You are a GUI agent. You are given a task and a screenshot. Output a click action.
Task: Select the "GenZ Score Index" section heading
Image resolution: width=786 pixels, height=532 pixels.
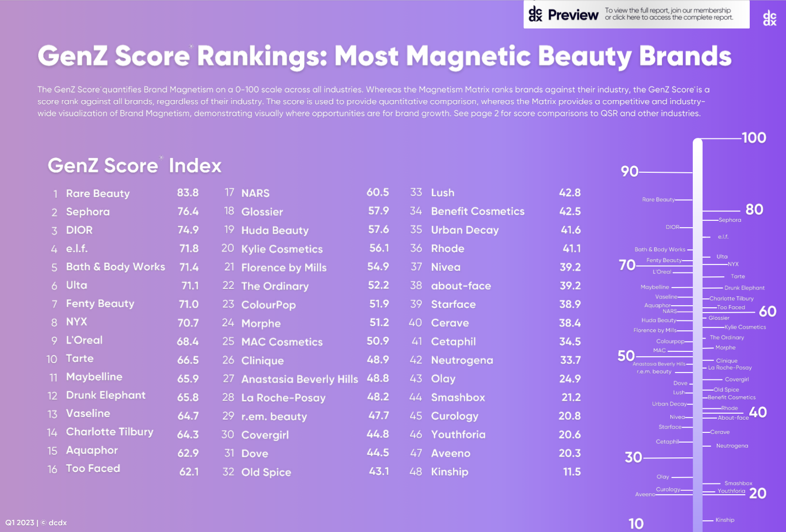(x=134, y=165)
